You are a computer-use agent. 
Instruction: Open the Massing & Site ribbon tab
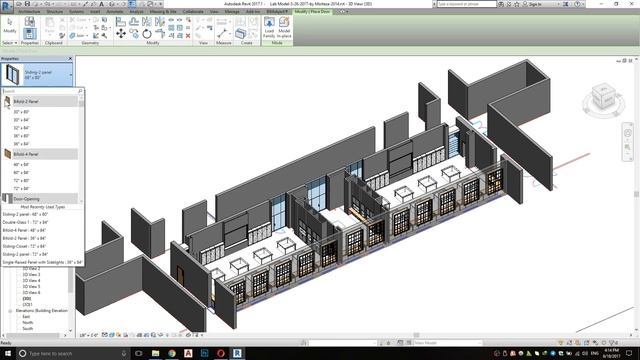(x=163, y=11)
